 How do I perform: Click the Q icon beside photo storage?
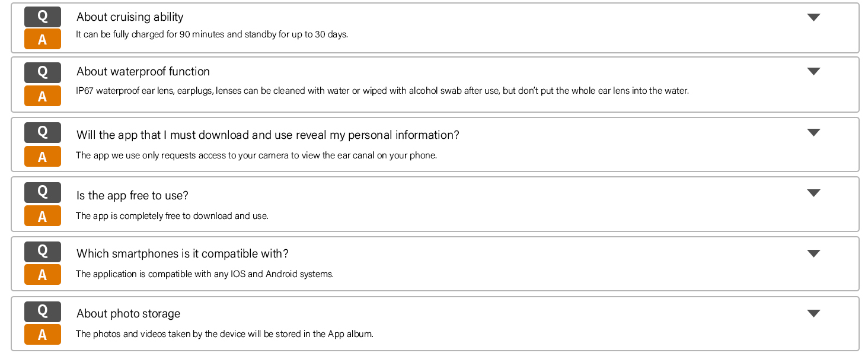[42, 311]
